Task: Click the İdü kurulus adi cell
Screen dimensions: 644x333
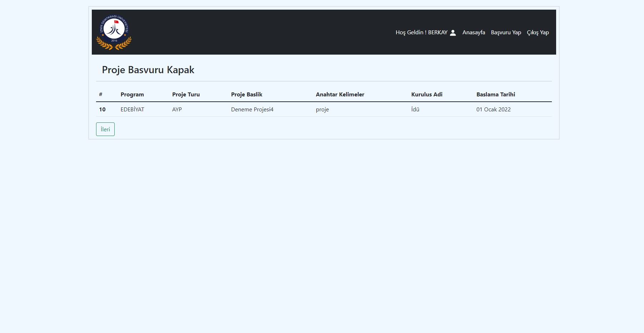Action: [415, 109]
